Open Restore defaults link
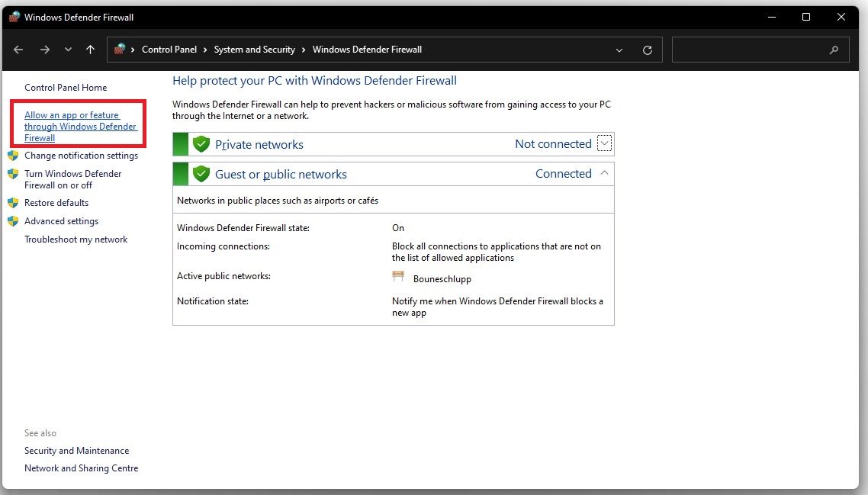The height and width of the screenshot is (495, 868). click(x=56, y=203)
